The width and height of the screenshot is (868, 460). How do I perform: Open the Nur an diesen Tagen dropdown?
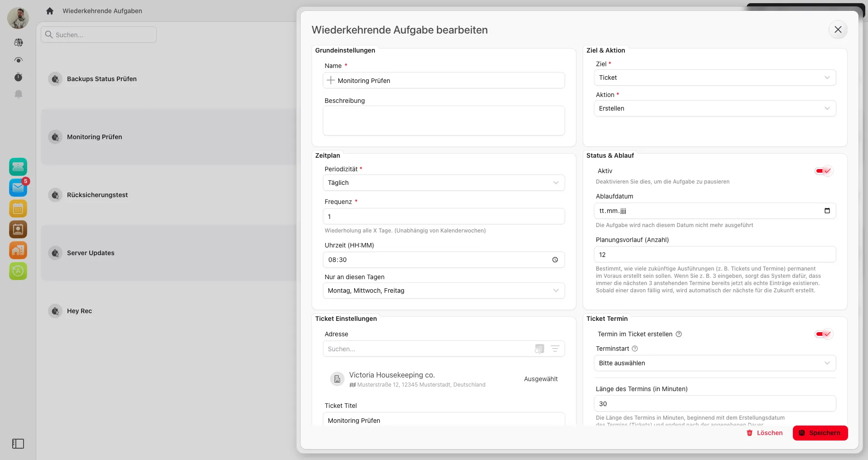point(443,291)
